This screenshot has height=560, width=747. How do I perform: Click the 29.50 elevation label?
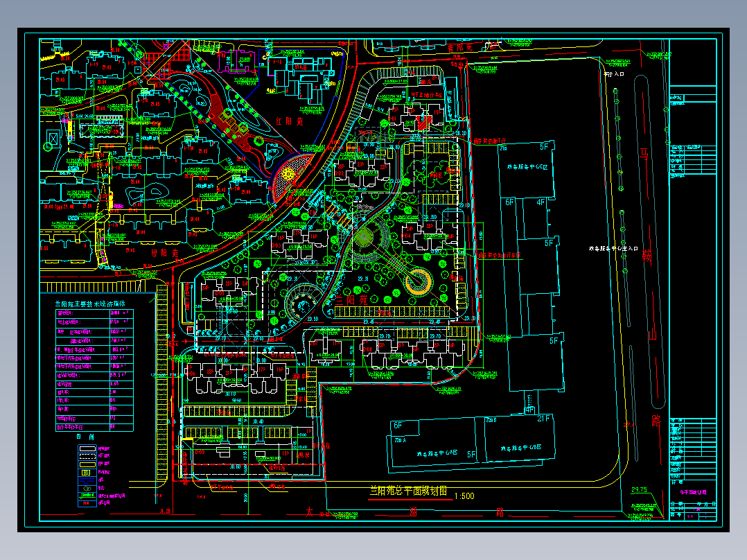(313, 320)
